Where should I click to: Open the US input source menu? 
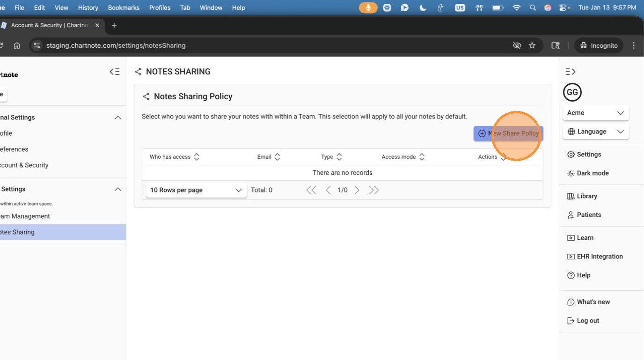pyautogui.click(x=460, y=7)
